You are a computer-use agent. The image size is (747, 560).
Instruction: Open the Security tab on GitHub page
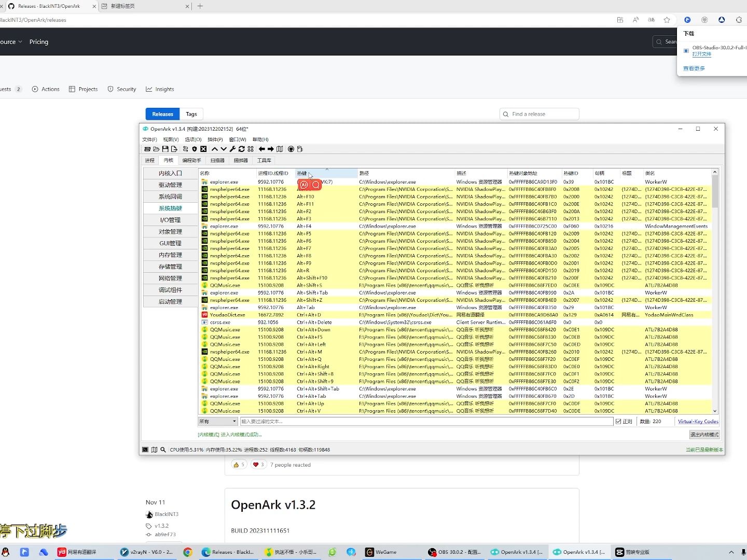(x=121, y=89)
